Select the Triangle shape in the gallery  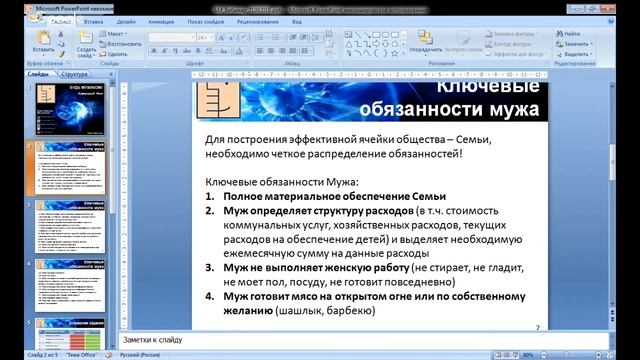(349, 44)
